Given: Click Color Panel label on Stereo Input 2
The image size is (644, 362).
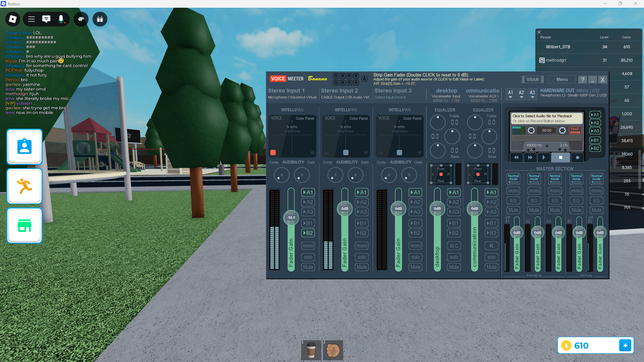Looking at the screenshot, I should click(359, 118).
